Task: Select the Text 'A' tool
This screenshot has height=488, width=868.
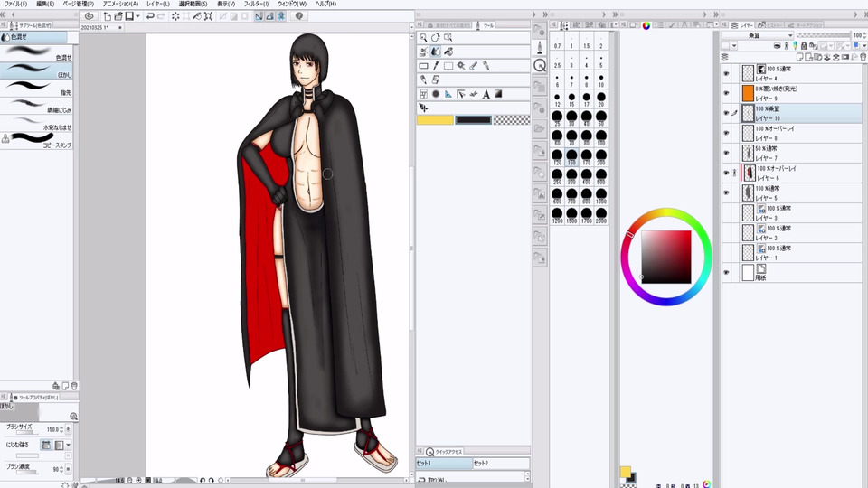Action: tap(486, 94)
